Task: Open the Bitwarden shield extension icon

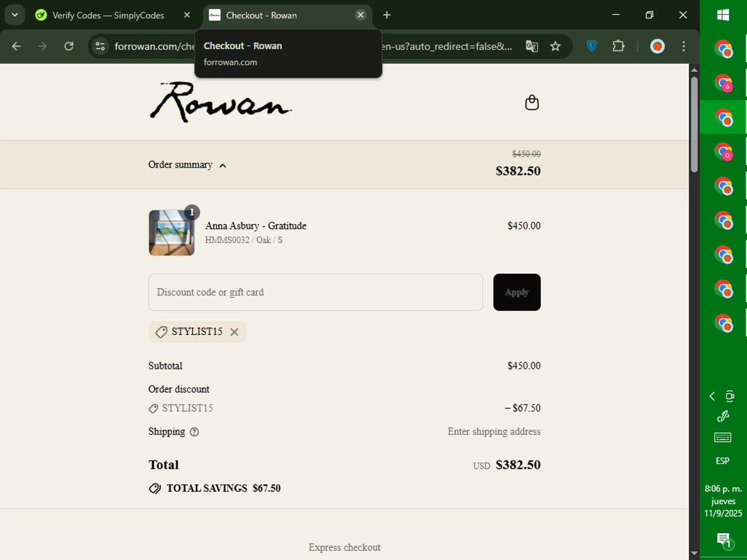Action: 592,46
